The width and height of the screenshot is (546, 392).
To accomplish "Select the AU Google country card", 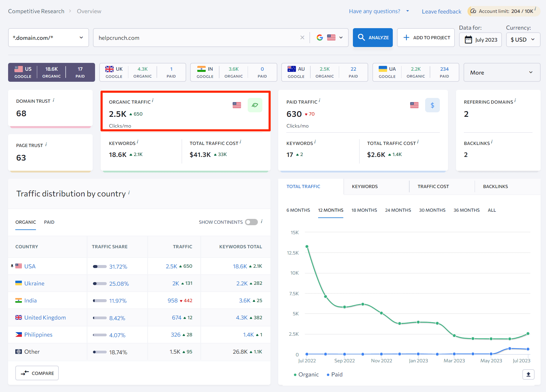I will pos(325,72).
